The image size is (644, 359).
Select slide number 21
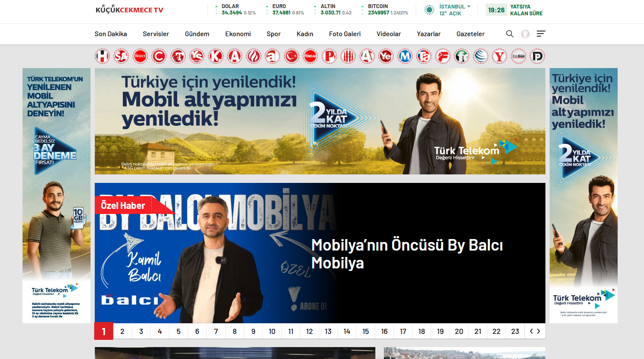pos(478,331)
